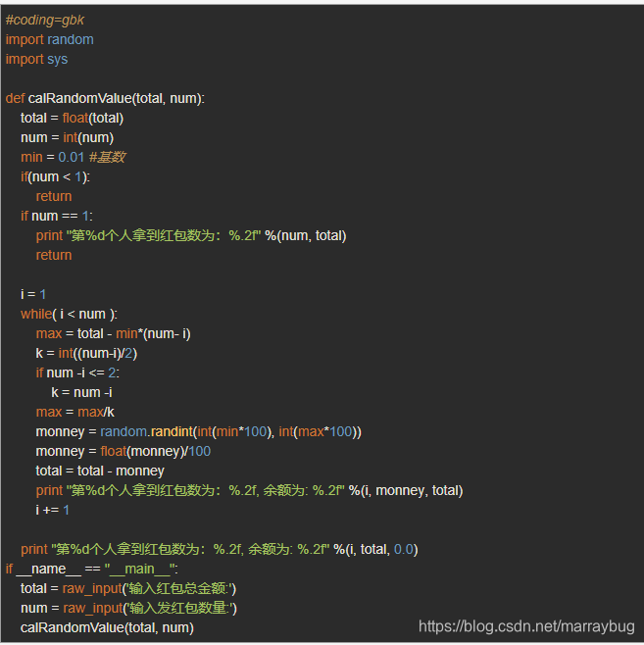Click the 'if num == 1:' line
Image resolution: width=644 pixels, height=645 pixels.
(57, 216)
